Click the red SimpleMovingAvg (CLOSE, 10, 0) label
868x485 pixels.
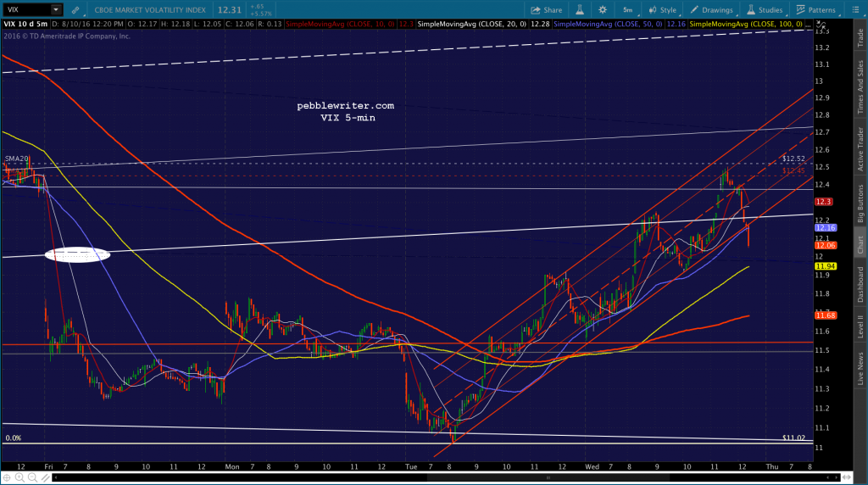[340, 25]
